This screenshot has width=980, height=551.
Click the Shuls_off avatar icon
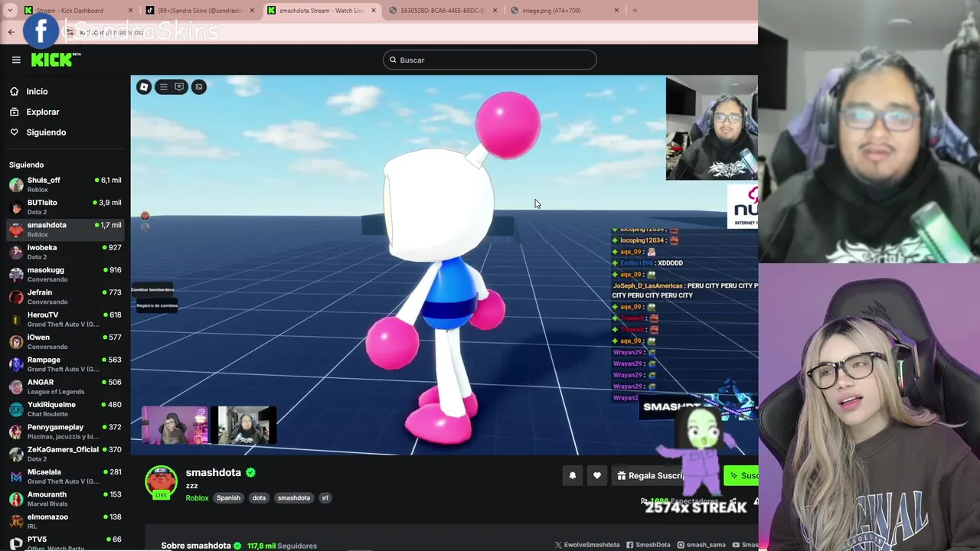pos(16,184)
